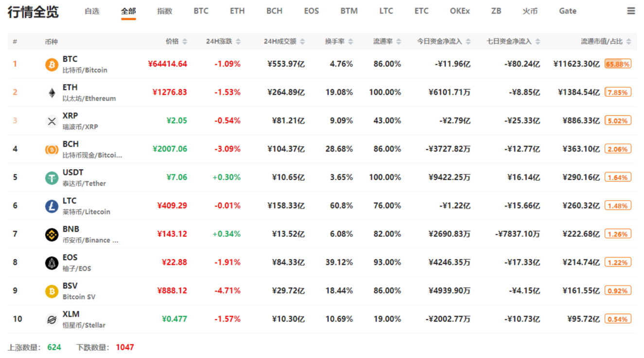644x358 pixels.
Task: Switch to the 指数 tab
Action: 165,11
